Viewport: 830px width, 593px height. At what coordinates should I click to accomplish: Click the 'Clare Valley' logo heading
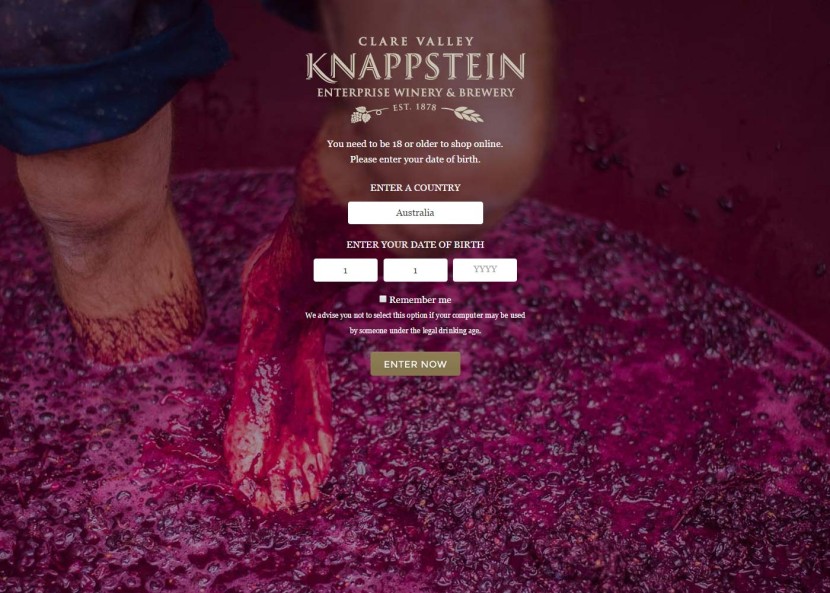(x=416, y=41)
